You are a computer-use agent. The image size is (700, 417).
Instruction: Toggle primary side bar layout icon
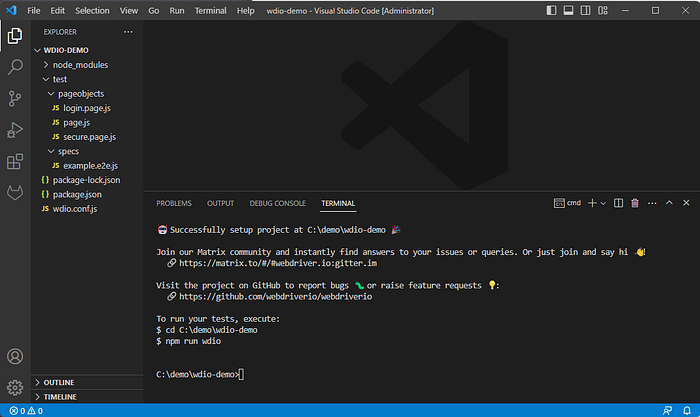(551, 10)
